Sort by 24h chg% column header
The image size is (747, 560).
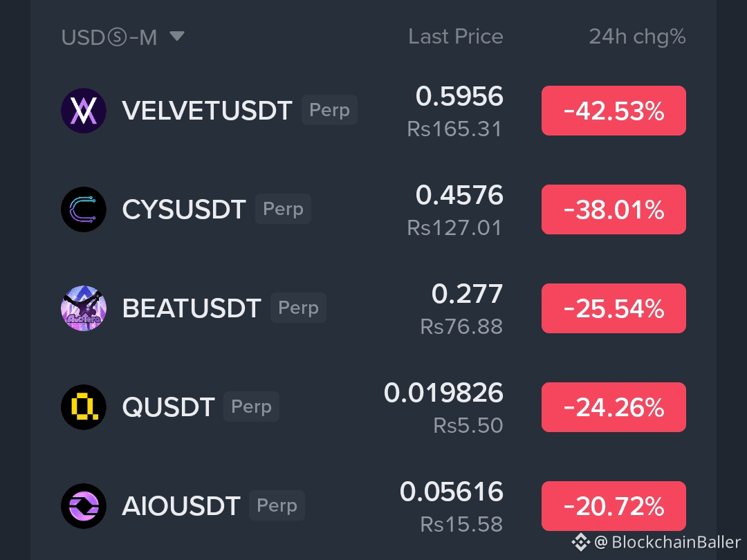(637, 37)
